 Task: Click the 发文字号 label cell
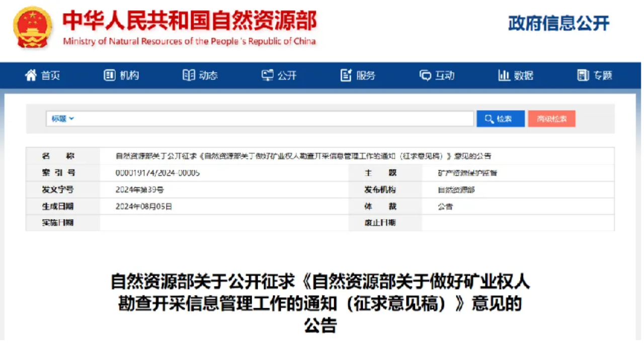tap(63, 190)
